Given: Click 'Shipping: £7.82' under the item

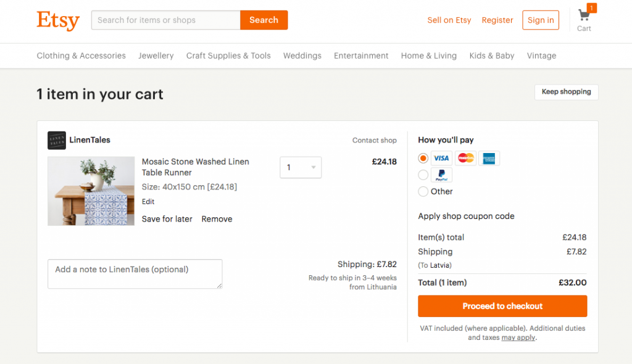Looking at the screenshot, I should tap(367, 265).
